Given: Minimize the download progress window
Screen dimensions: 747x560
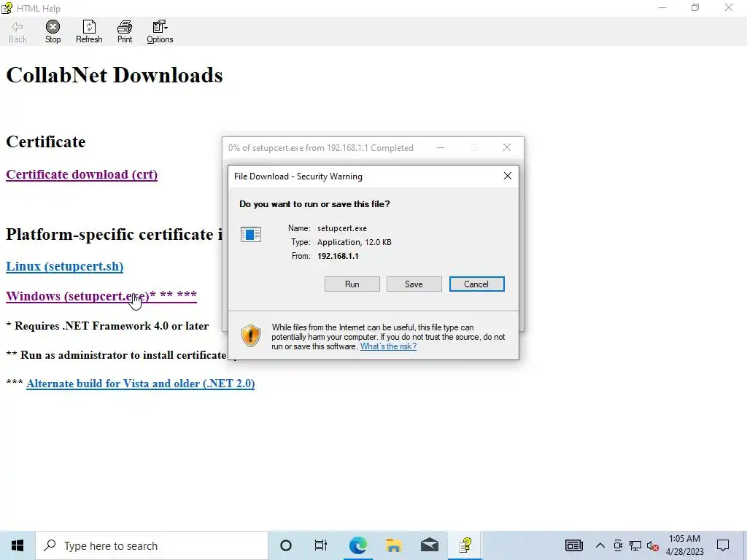Looking at the screenshot, I should 441,147.
